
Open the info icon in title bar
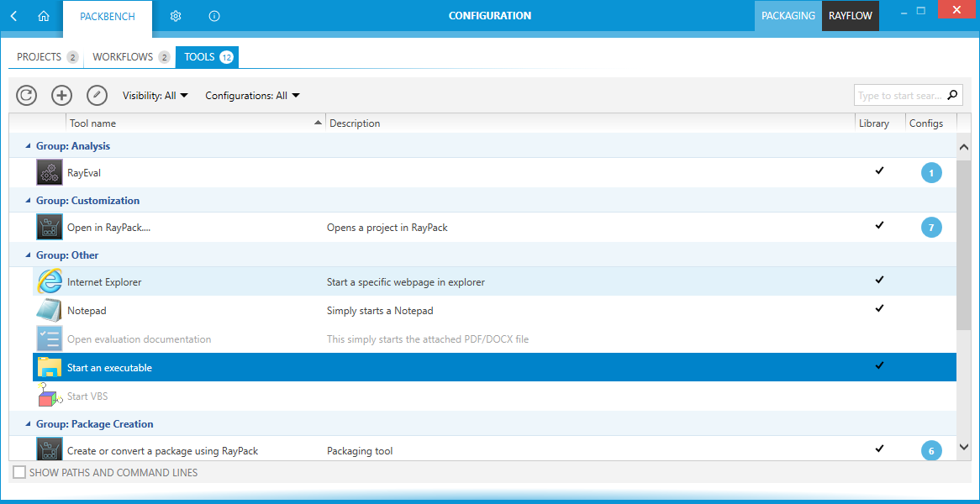213,15
